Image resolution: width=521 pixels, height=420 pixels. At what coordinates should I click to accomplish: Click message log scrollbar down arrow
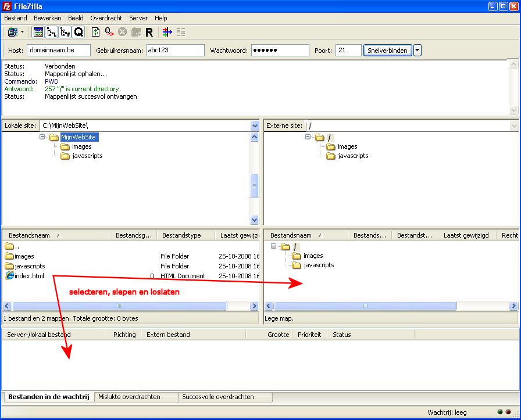coord(513,110)
